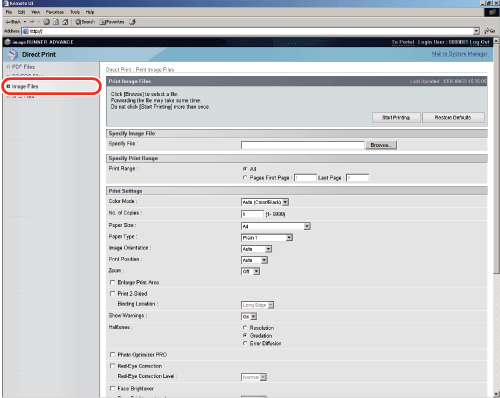This screenshot has height=398, width=500.
Task: Enable the Print 2-Sided checkbox
Action: [112, 293]
